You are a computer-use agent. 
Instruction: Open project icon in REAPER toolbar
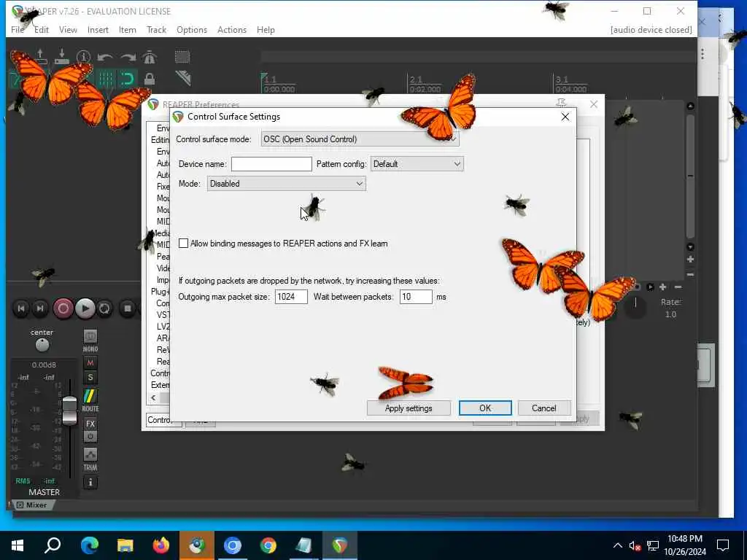pyautogui.click(x=41, y=57)
